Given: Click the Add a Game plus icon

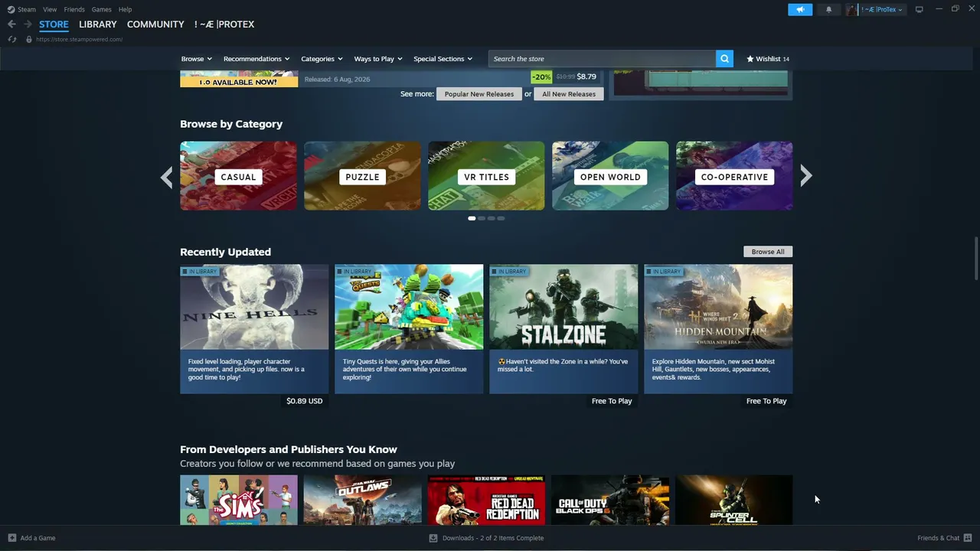Looking at the screenshot, I should pyautogui.click(x=11, y=538).
